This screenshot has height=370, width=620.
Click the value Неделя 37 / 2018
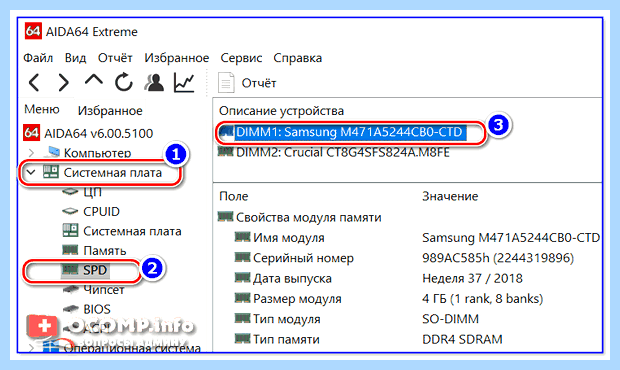[472, 278]
